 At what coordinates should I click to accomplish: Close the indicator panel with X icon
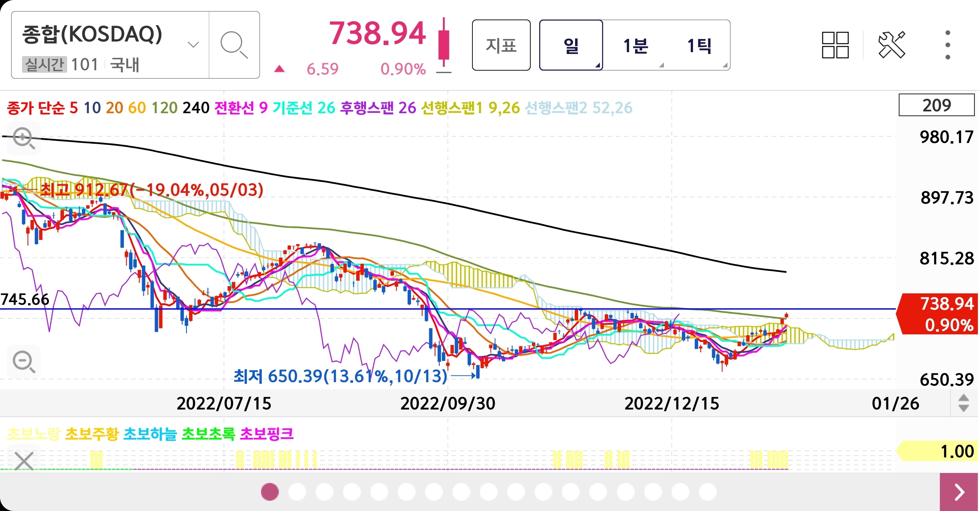[23, 461]
